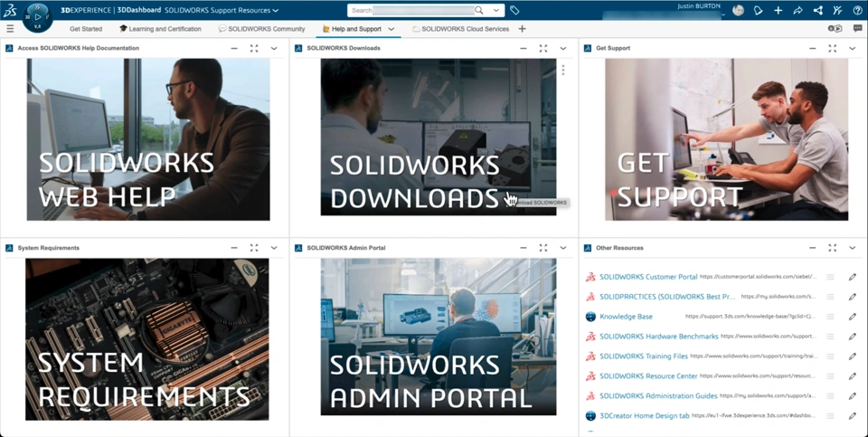Viewport: 868px width, 437px height.
Task: Open Get Support widget chevron menu
Action: (x=852, y=48)
